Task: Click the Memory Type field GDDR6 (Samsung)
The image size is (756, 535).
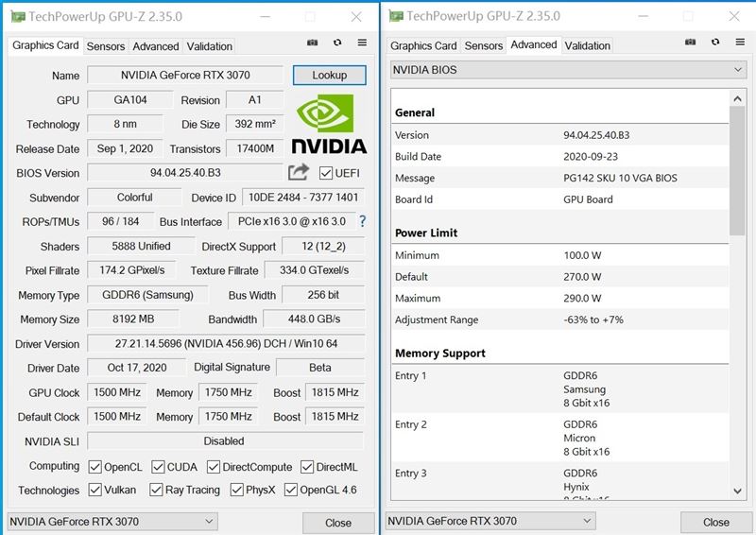Action: (147, 295)
